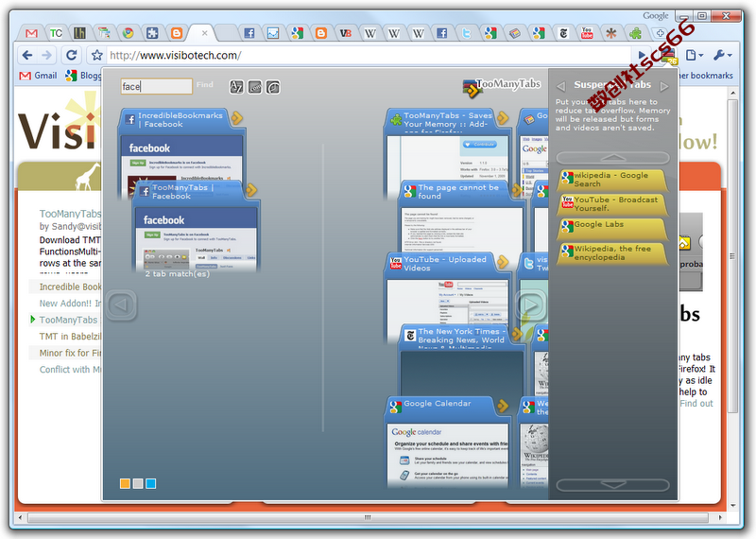756x539 pixels.
Task: Open the Gmail bookmark
Action: pyautogui.click(x=38, y=76)
